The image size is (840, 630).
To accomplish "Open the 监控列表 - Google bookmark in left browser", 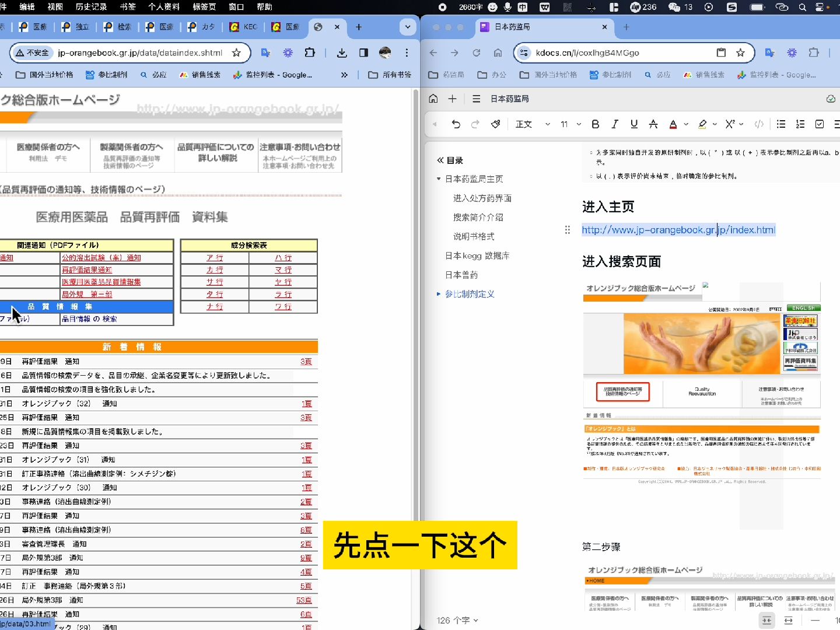I will click(272, 75).
